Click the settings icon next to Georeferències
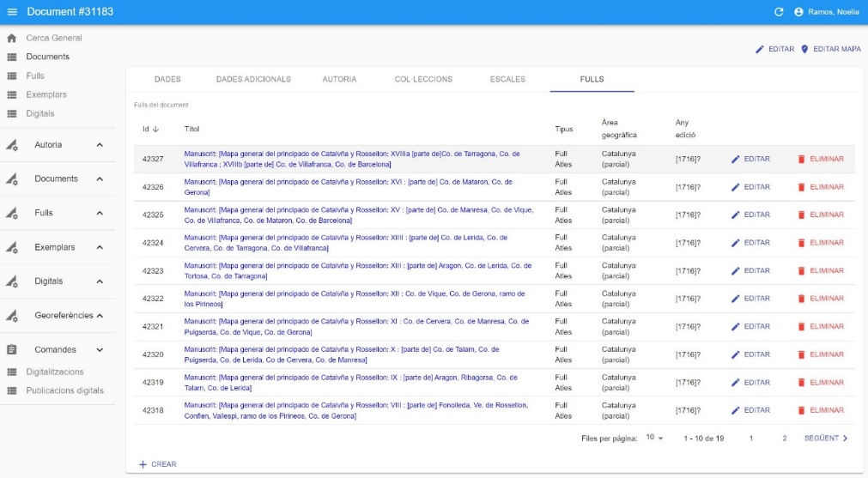868x478 pixels. pyautogui.click(x=12, y=315)
